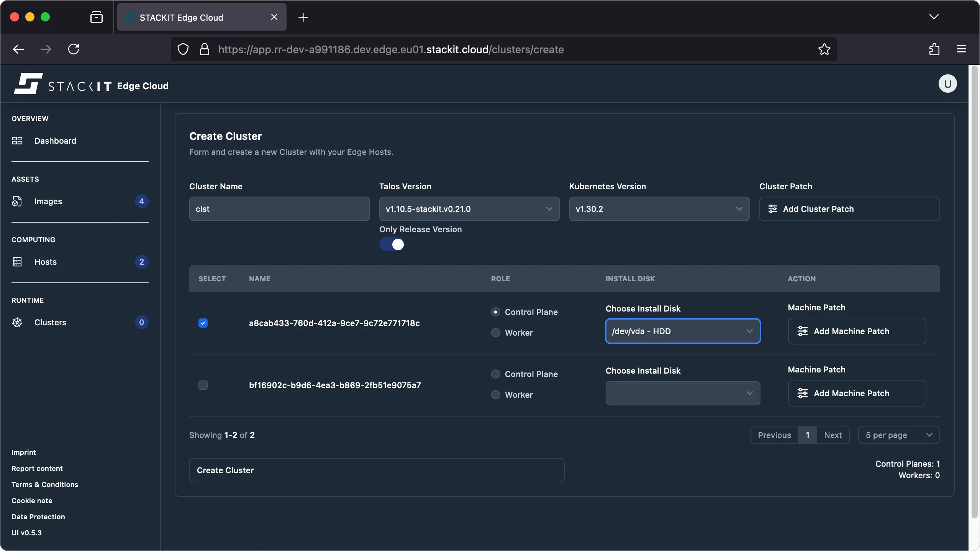Click the Cluster Name input field
Image resolution: width=980 pixels, height=551 pixels.
coord(279,209)
